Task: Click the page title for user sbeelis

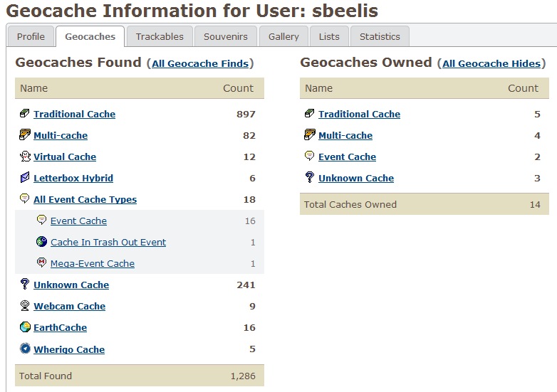Action: [x=192, y=11]
